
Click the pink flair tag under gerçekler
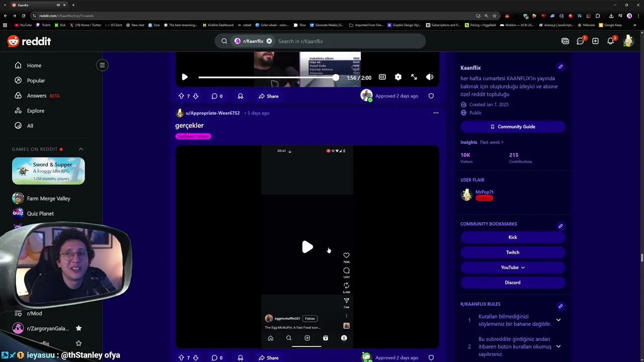193,136
